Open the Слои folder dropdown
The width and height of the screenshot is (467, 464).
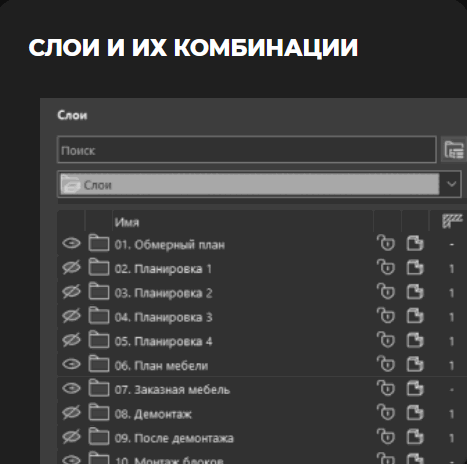[259, 184]
